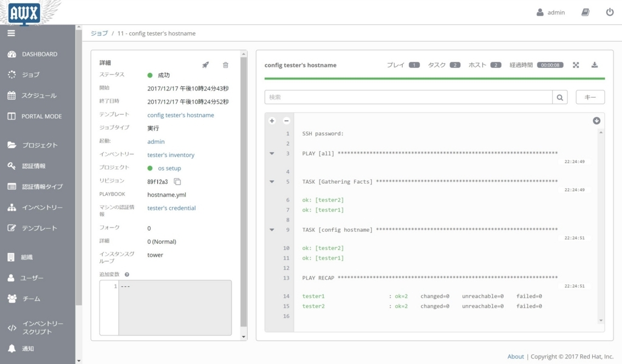The image size is (622, 364).
Task: Focus the 検索 search field
Action: point(408,98)
